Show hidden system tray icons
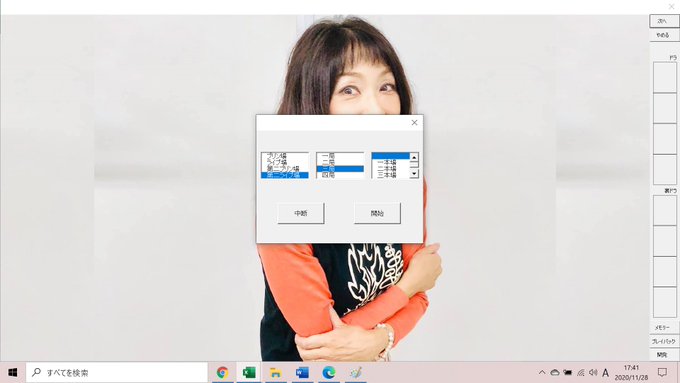This screenshot has height=383, width=680. 542,373
